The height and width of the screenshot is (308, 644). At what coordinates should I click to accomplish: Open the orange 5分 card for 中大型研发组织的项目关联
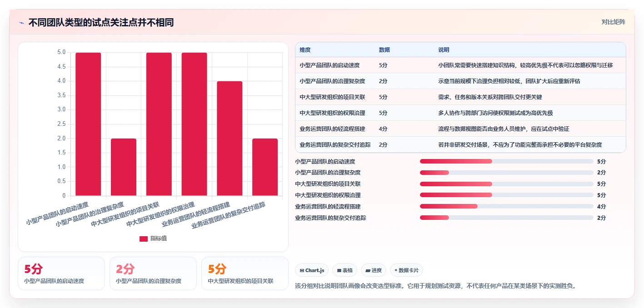(245, 273)
